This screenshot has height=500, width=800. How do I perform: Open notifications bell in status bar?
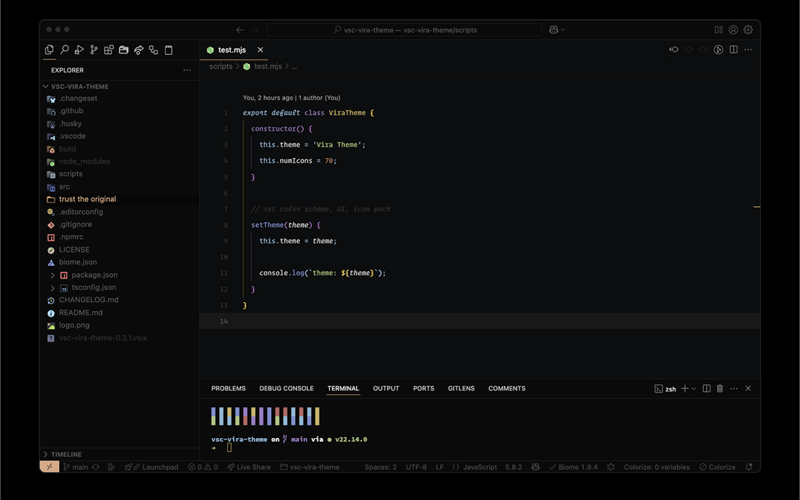[x=749, y=467]
